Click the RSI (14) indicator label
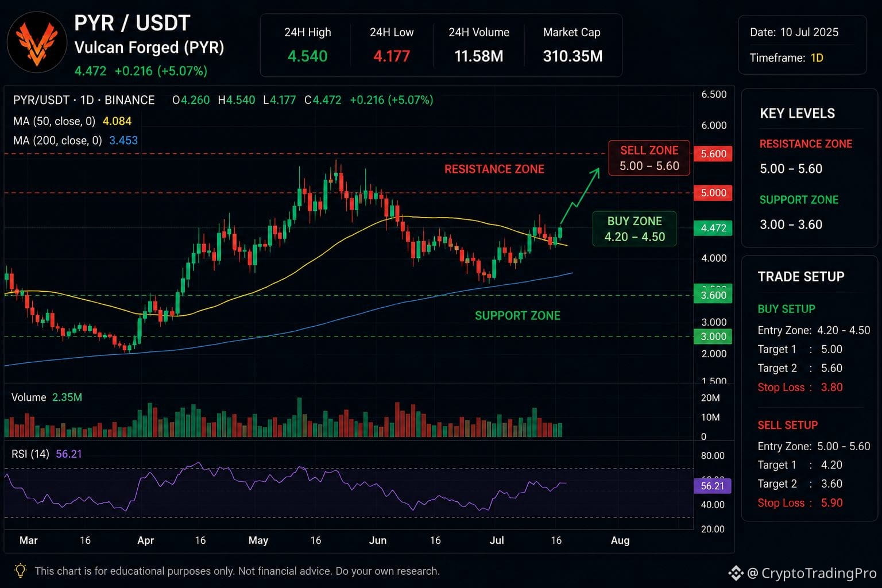882x588 pixels. 30,454
